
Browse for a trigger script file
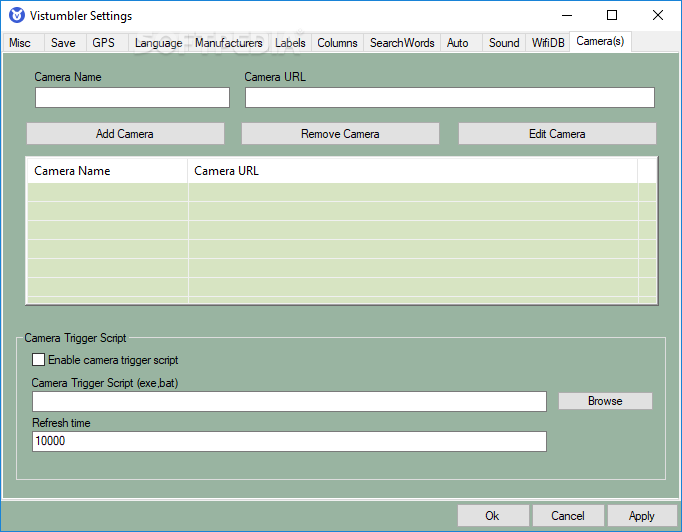(x=605, y=401)
